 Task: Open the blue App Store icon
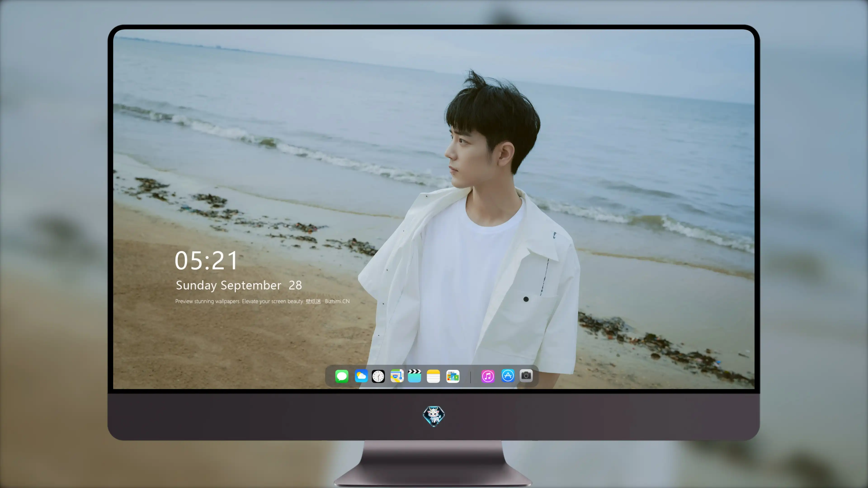tap(508, 375)
